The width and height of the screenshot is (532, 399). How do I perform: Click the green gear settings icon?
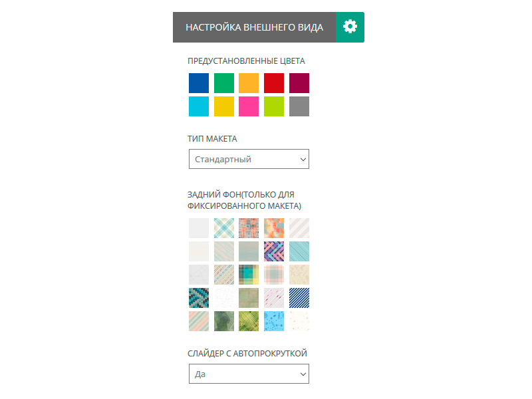[350, 27]
